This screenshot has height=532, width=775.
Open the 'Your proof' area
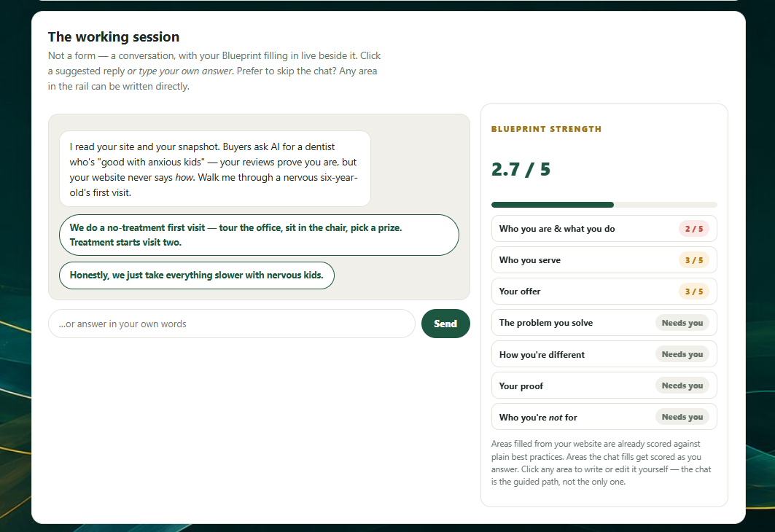click(x=604, y=386)
